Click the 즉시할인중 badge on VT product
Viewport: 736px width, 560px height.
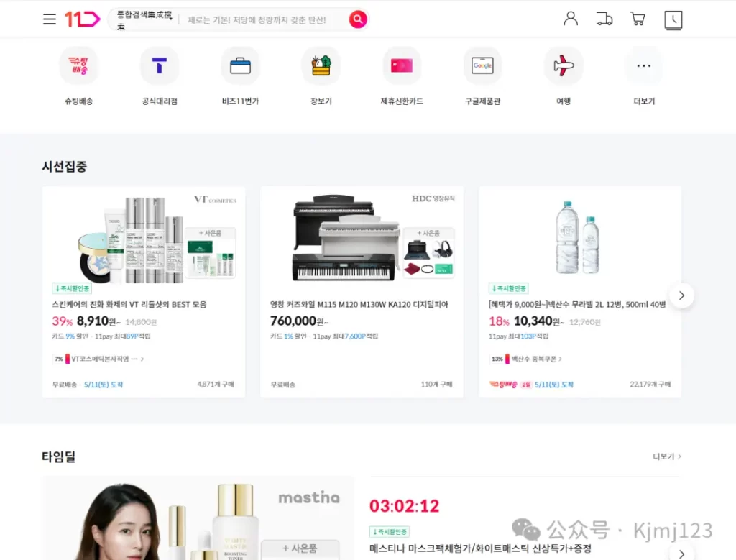[x=72, y=288]
